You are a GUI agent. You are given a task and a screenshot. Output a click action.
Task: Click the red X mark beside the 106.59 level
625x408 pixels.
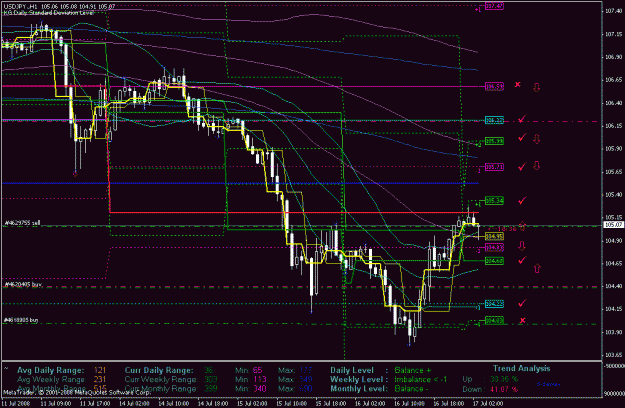coord(517,84)
